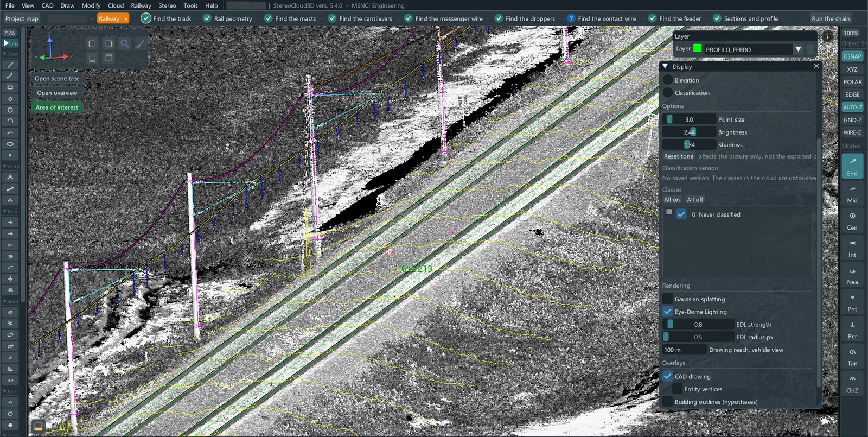
Task: Open the CAD menu
Action: 47,5
